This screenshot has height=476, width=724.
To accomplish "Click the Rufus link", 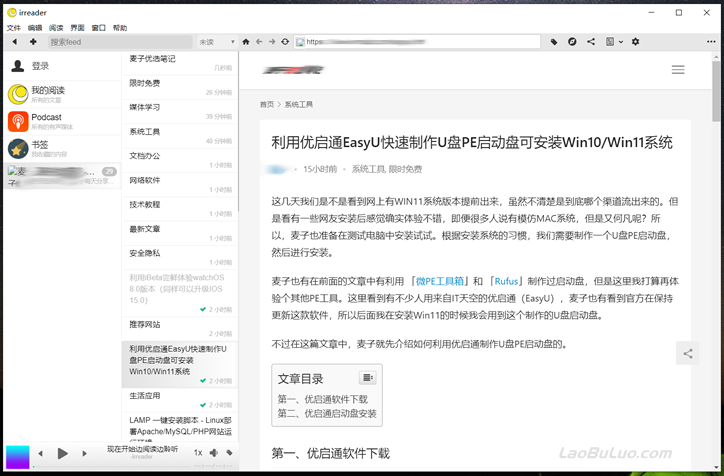I will tap(506, 281).
